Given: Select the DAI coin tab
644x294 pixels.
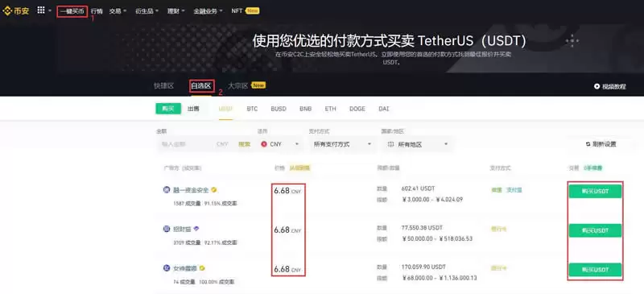Looking at the screenshot, I should [384, 109].
